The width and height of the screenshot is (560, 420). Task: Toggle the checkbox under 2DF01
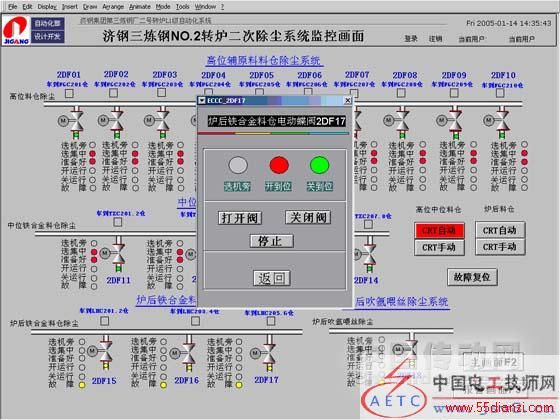[69, 93]
